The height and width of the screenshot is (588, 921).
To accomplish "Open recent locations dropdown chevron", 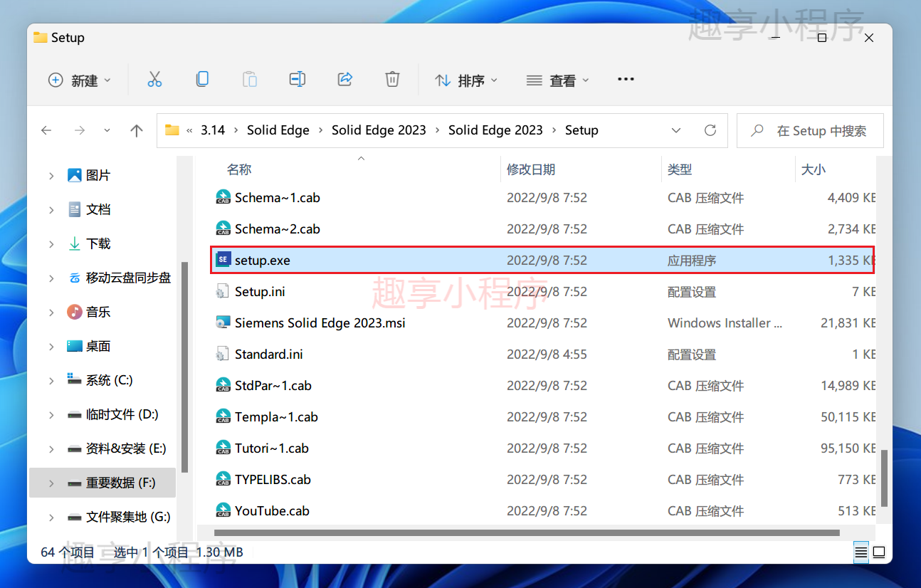I will point(107,130).
